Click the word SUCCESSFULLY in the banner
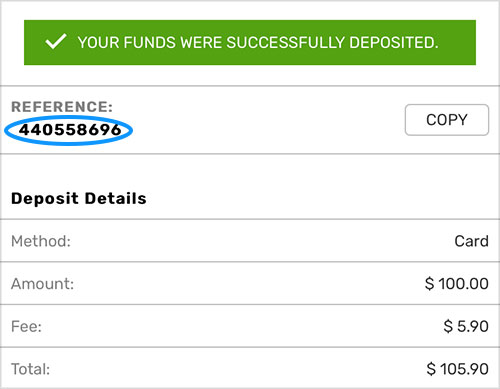The width and height of the screenshot is (500, 389). pyautogui.click(x=286, y=43)
